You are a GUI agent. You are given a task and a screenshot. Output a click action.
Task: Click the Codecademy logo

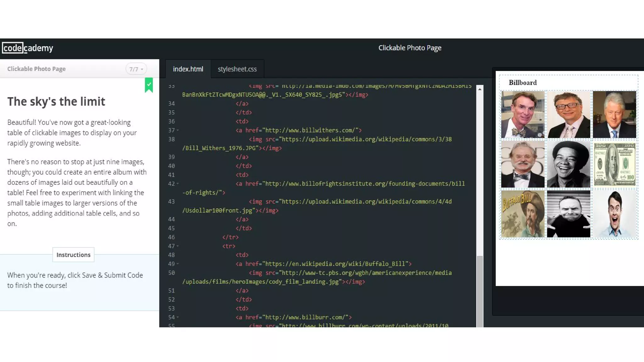tap(28, 48)
